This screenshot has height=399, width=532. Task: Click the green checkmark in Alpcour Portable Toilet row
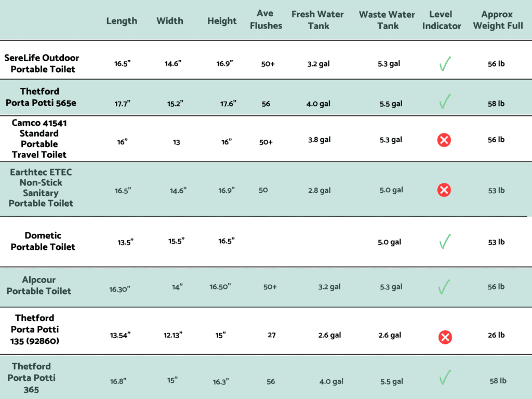tap(444, 287)
